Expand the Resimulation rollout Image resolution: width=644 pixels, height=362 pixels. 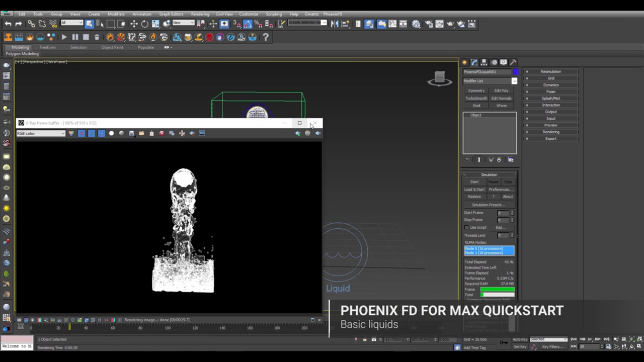tap(551, 71)
